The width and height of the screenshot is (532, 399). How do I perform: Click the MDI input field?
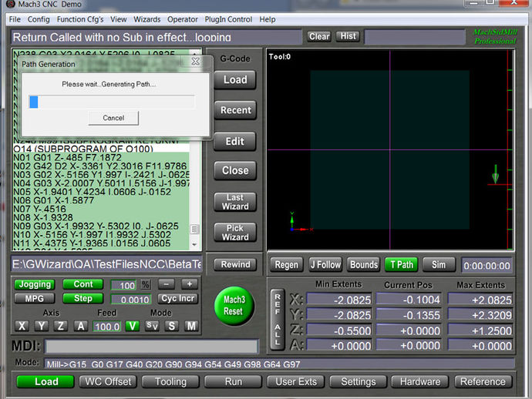point(151,347)
